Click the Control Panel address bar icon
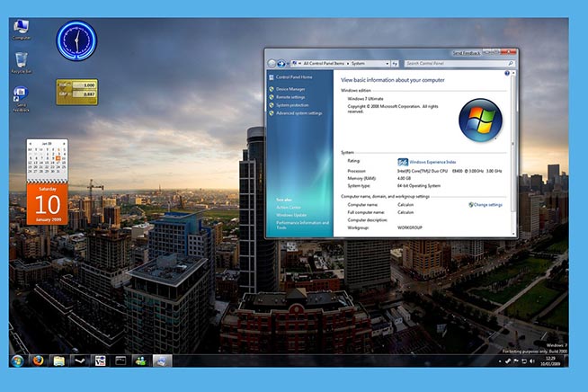588x392 pixels. pyautogui.click(x=294, y=64)
